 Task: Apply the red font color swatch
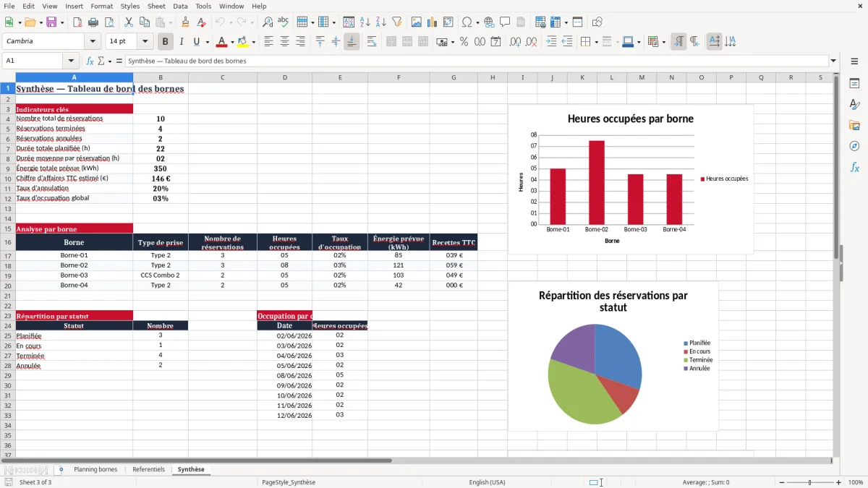click(221, 42)
